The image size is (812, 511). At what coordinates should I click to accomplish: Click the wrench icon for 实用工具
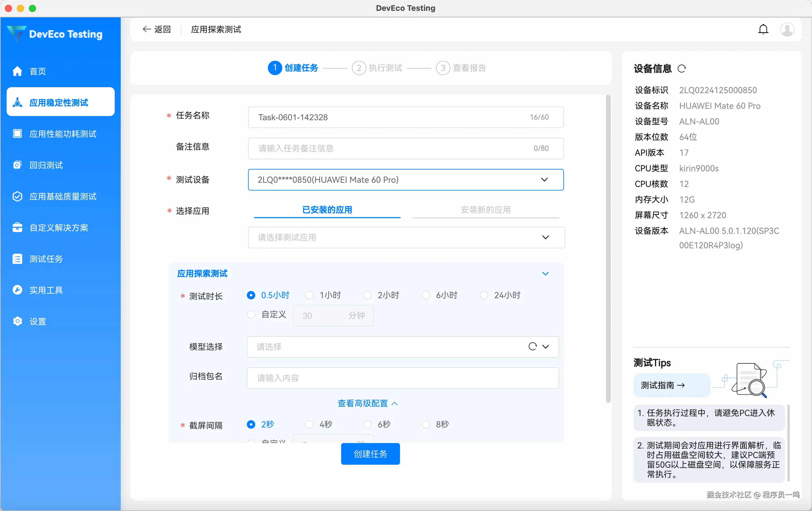(17, 290)
